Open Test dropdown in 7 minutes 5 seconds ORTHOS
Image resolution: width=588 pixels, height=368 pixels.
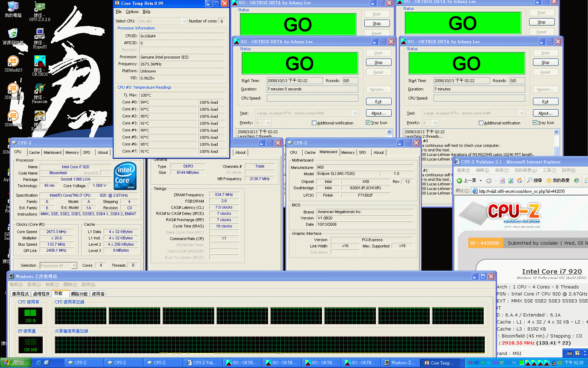coord(355,113)
